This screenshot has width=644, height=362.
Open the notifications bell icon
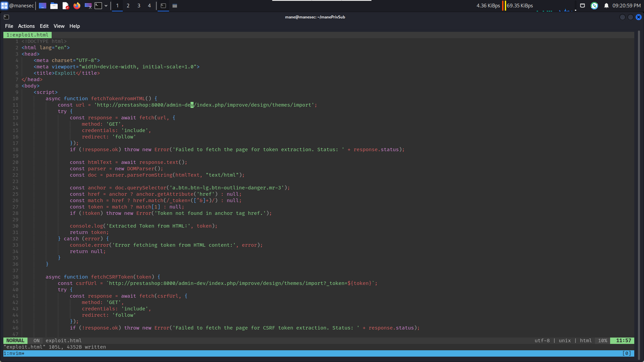click(606, 6)
